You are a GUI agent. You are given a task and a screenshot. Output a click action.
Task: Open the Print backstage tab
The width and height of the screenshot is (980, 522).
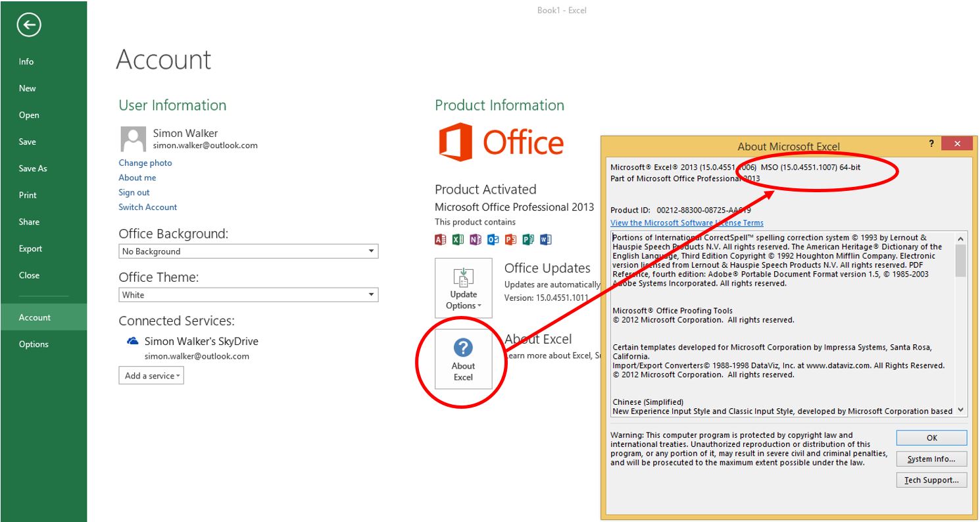point(43,195)
